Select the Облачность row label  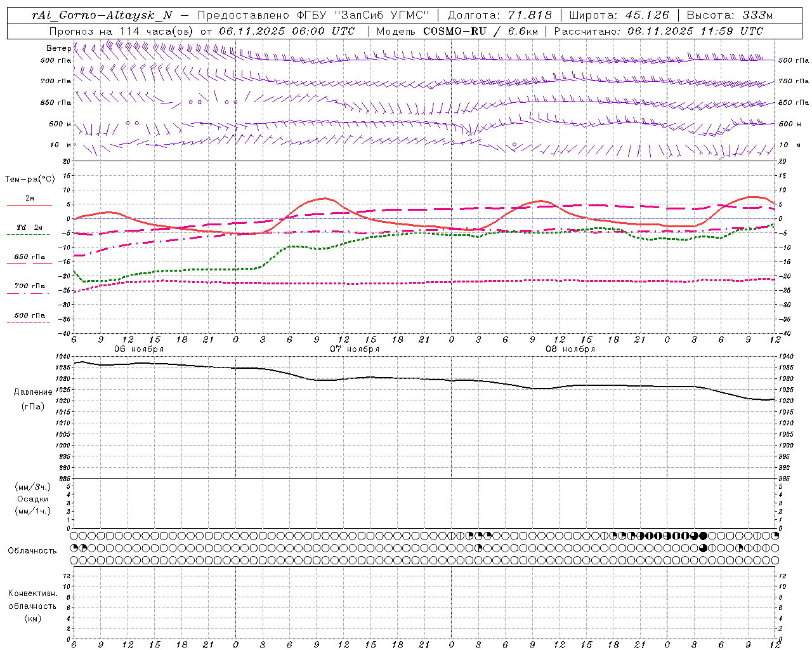pos(32,551)
